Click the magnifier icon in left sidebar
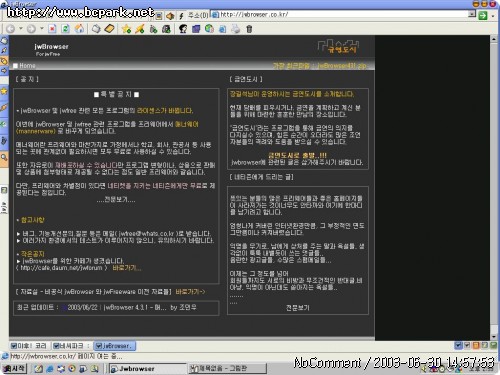Image resolution: width=500 pixels, height=375 pixels. pos(4,157)
